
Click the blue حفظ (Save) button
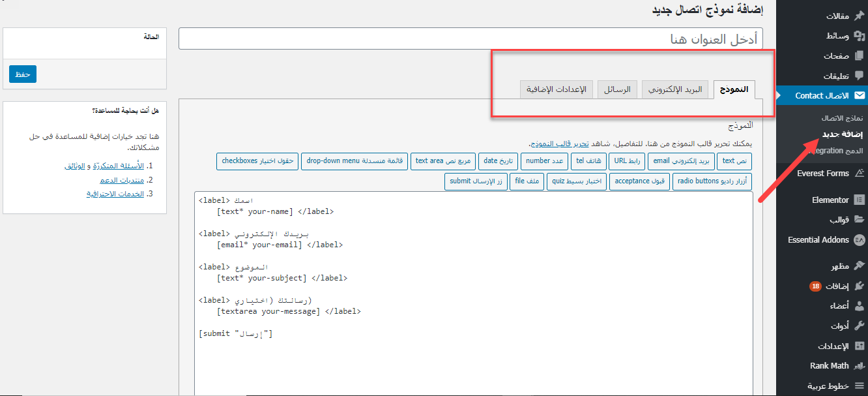coord(23,74)
